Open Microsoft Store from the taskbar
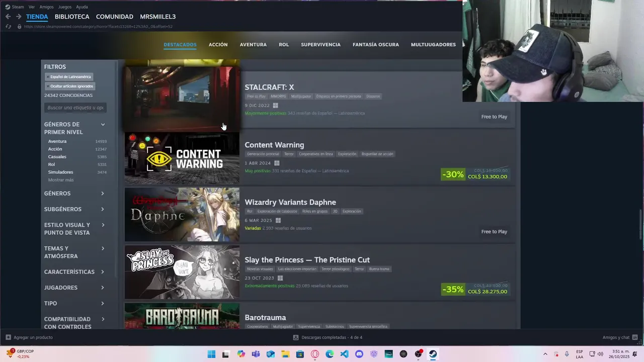The image size is (644, 362). click(300, 354)
